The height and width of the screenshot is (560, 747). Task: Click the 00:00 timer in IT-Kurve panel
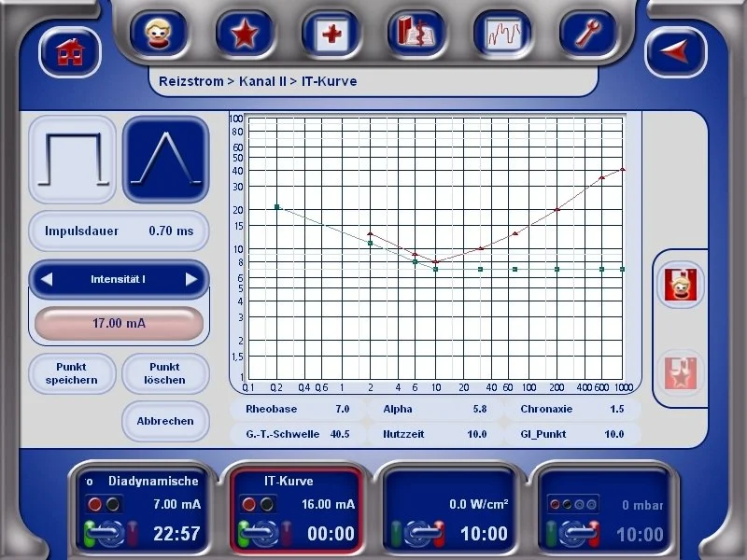[331, 534]
